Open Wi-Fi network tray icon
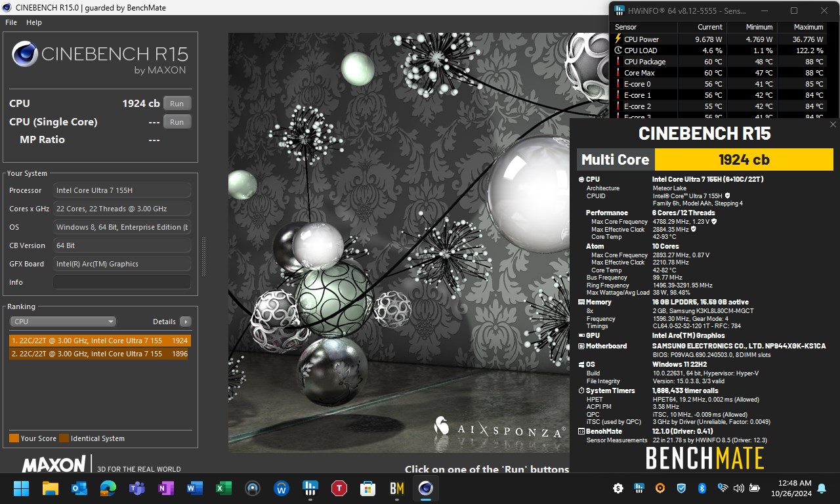 [723, 488]
